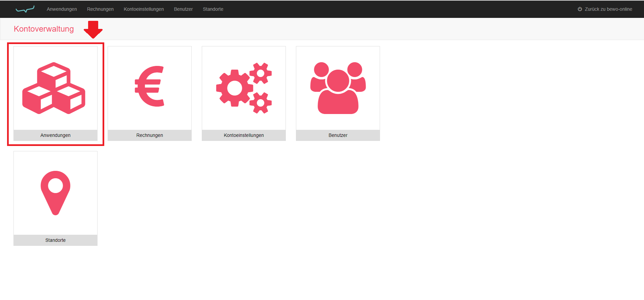644x300 pixels.
Task: Click the power icon beside Zurück
Action: (580, 9)
